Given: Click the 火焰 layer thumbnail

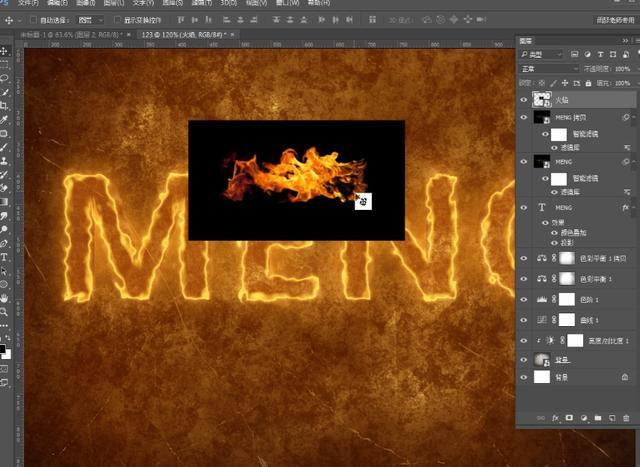Looking at the screenshot, I should tap(542, 100).
